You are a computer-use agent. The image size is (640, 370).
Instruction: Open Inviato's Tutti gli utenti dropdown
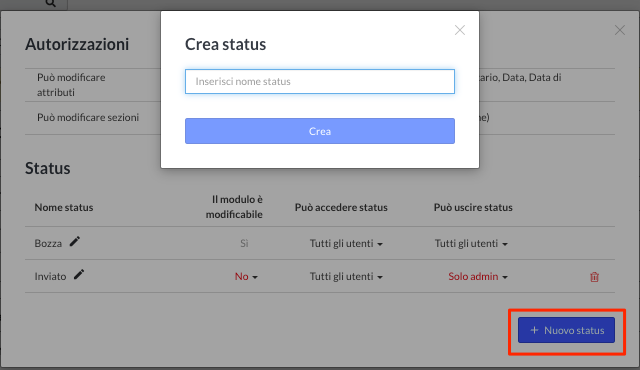(x=346, y=277)
